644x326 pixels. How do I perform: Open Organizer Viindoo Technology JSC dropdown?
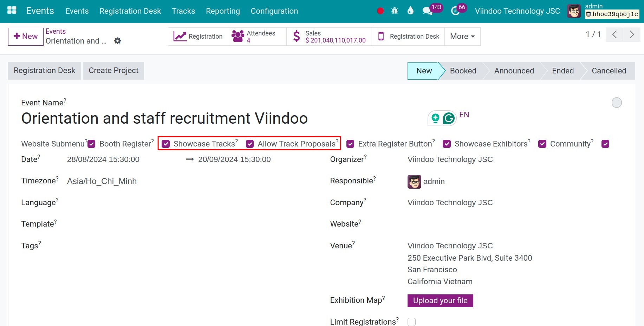coord(515,159)
